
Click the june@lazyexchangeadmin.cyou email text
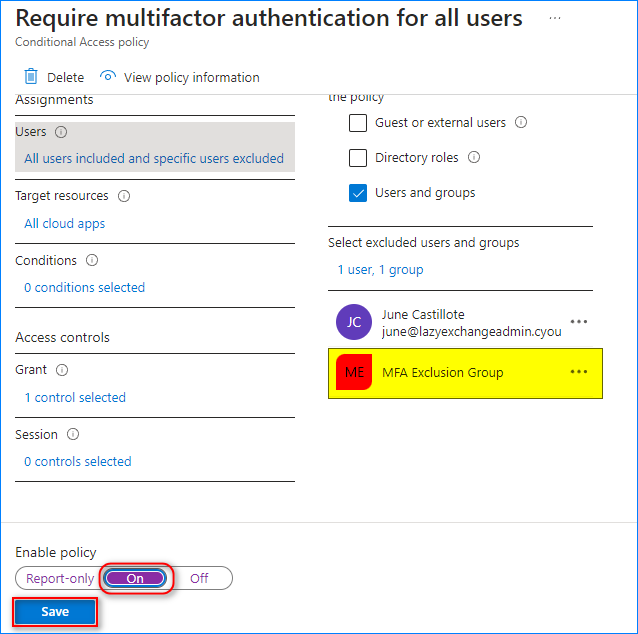472,332
